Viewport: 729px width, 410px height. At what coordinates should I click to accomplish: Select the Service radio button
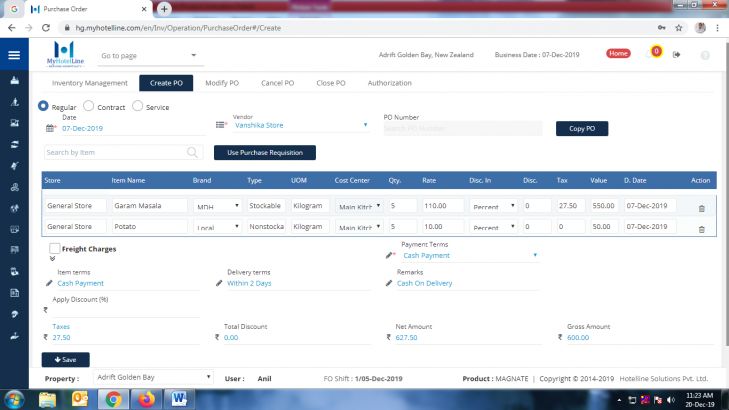click(x=138, y=106)
